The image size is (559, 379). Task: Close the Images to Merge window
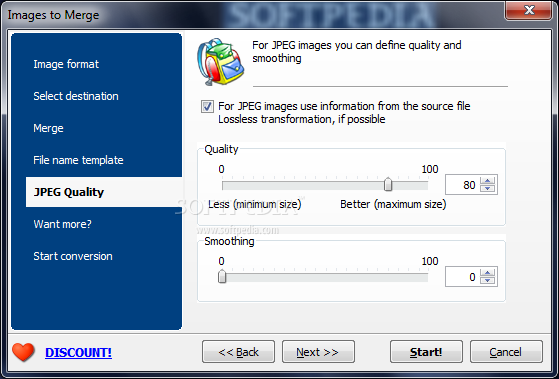click(529, 10)
